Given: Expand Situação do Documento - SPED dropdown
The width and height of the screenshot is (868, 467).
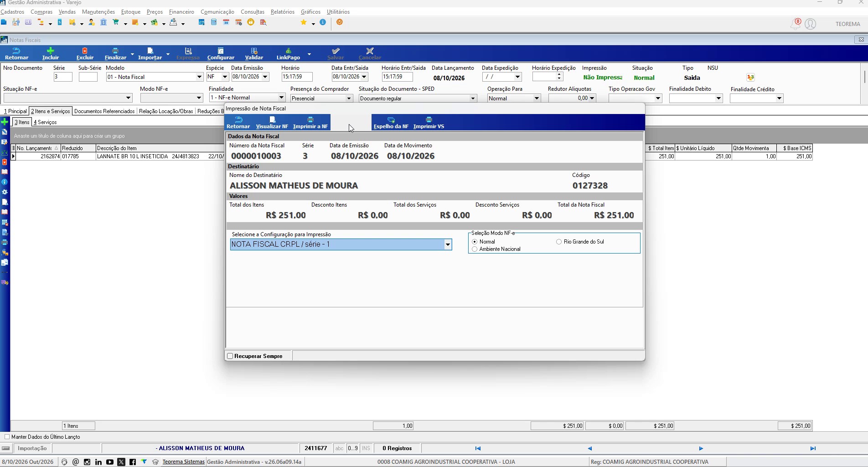Looking at the screenshot, I should (x=473, y=99).
